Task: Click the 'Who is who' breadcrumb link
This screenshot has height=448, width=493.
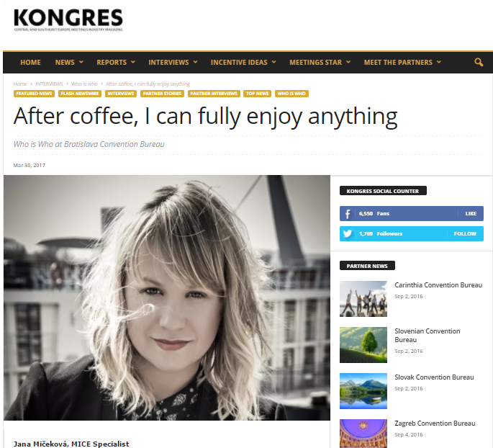Action: [84, 84]
